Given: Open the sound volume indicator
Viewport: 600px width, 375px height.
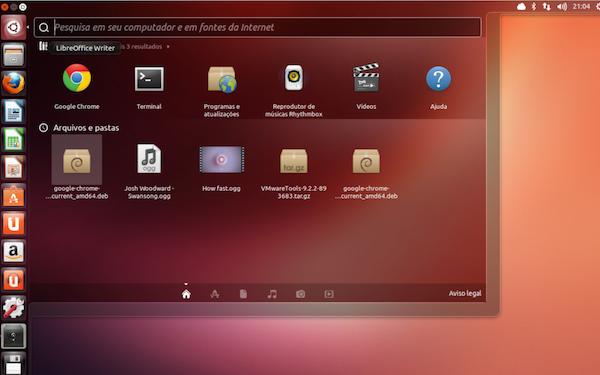Looking at the screenshot, I should tap(562, 7).
